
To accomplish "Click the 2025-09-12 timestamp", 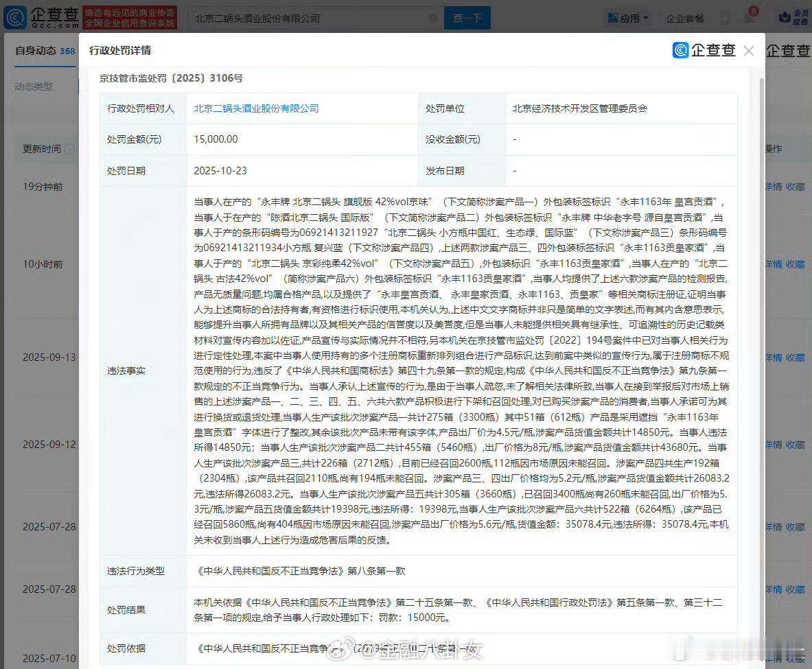I will (49, 445).
